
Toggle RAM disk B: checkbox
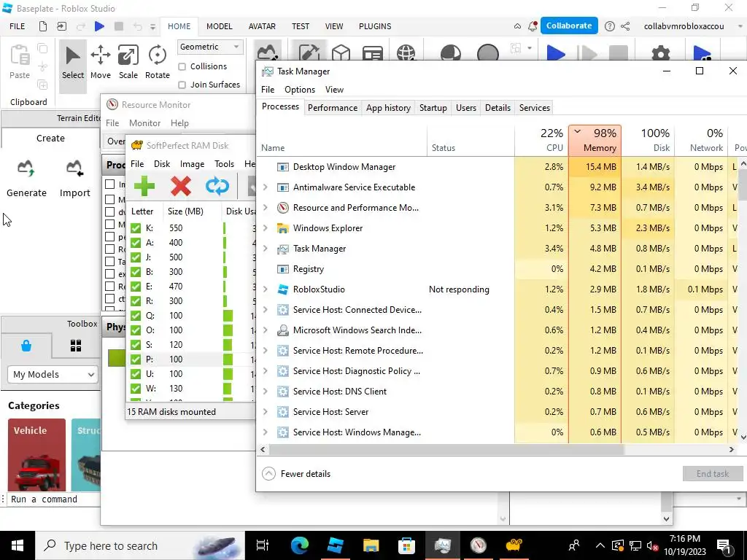(136, 272)
